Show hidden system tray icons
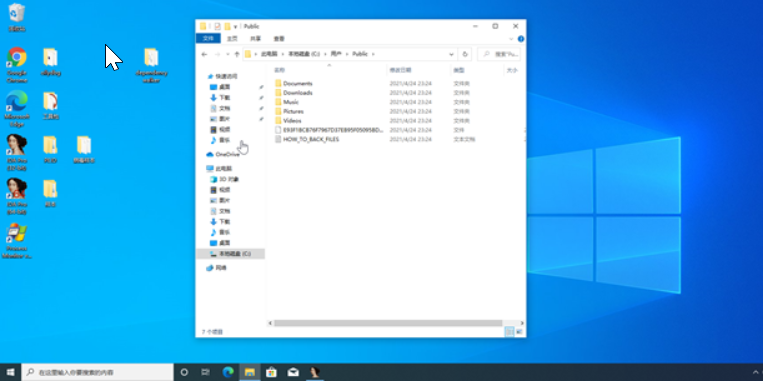 pos(756,372)
